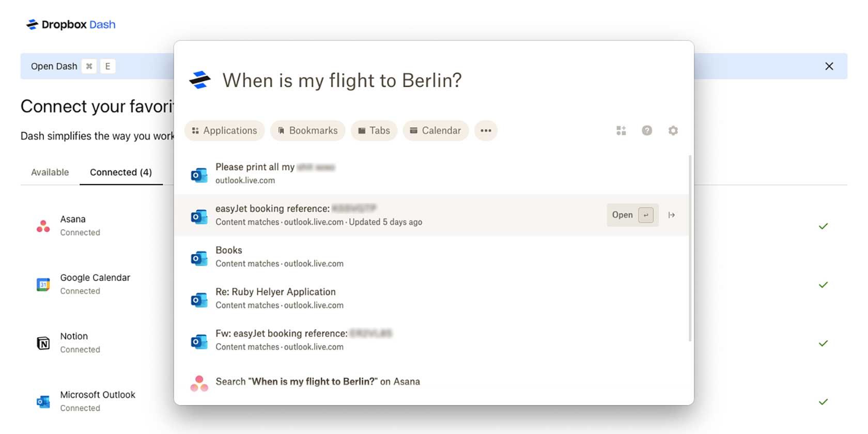Viewport: 868px width, 434px height.
Task: Click the Notion app icon
Action: [x=43, y=343]
